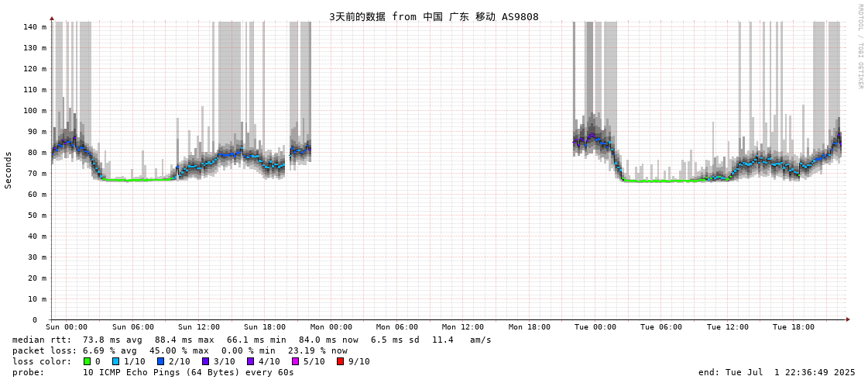This screenshot has height=383, width=868.
Task: Click the "6.69 % avg" packet loss value
Action: (110, 351)
